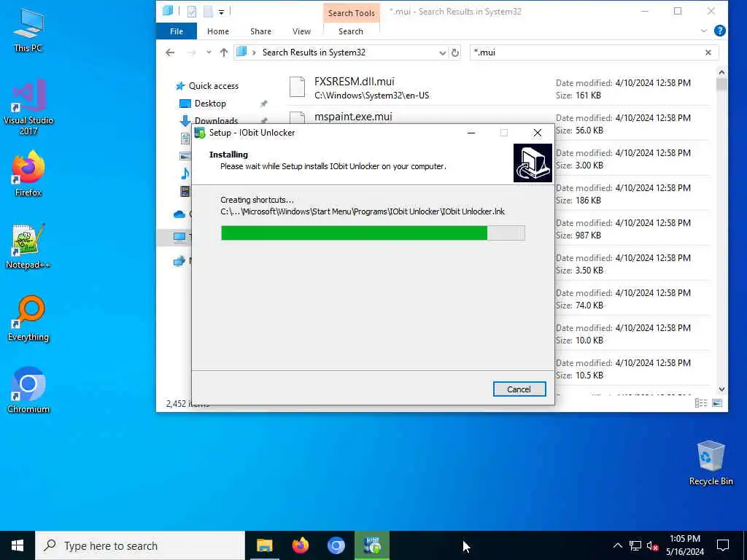Screen dimensions: 747x560
Task: Show hidden system tray icons
Action: point(617,545)
